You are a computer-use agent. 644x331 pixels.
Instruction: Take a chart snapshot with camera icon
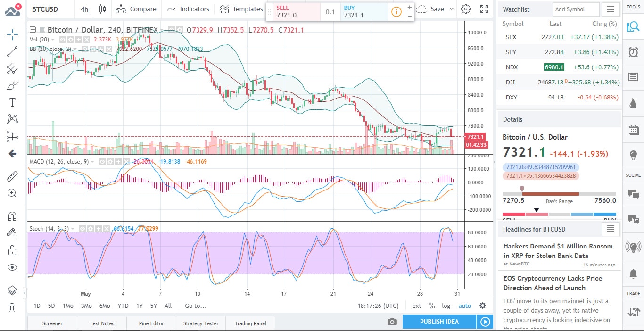[x=392, y=322]
